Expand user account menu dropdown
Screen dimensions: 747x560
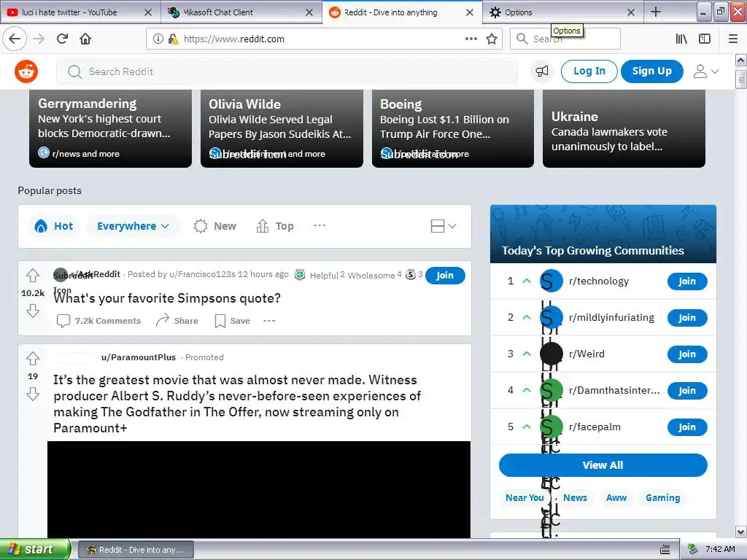pyautogui.click(x=705, y=71)
